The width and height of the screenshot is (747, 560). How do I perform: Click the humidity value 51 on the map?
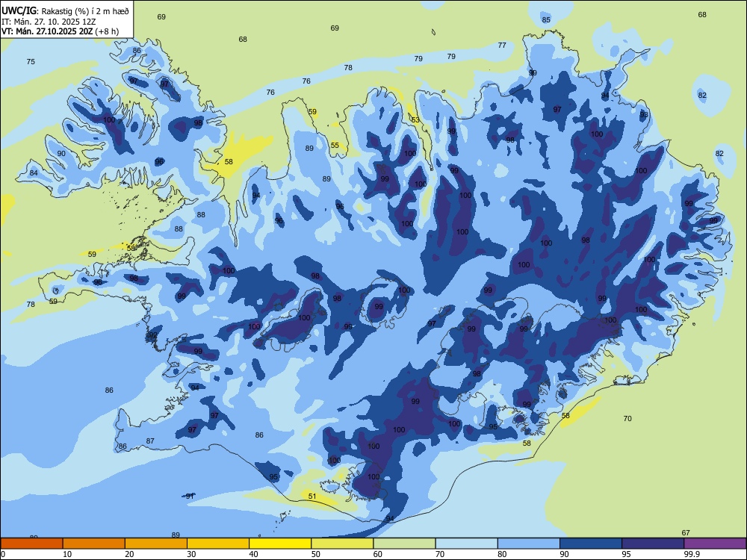click(312, 497)
